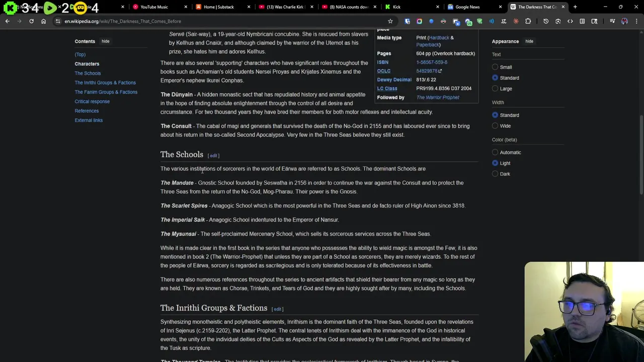Select Small text size
This screenshot has height=362, width=644.
click(x=495, y=67)
